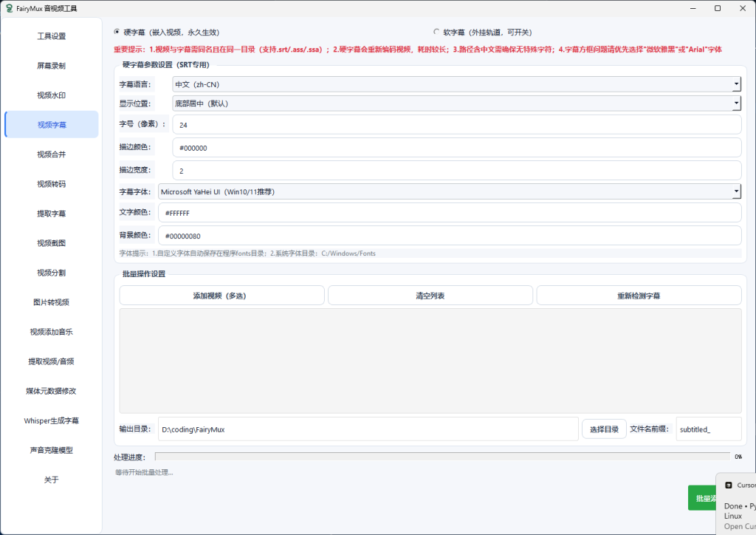Go to the 提取视频/音频 sidebar tab
Screen dimensions: 756x535
[52, 361]
